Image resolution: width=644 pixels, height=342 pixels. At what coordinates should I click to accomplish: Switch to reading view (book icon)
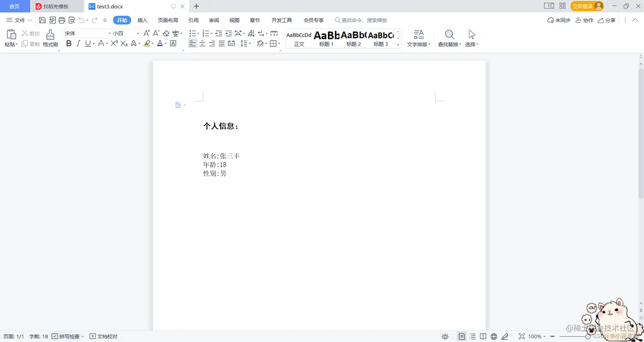click(483, 336)
